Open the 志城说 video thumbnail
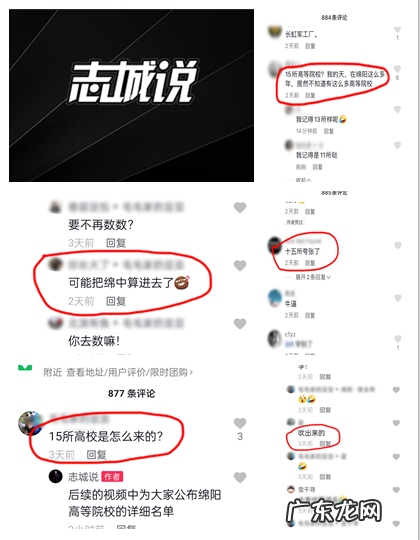 [132, 95]
